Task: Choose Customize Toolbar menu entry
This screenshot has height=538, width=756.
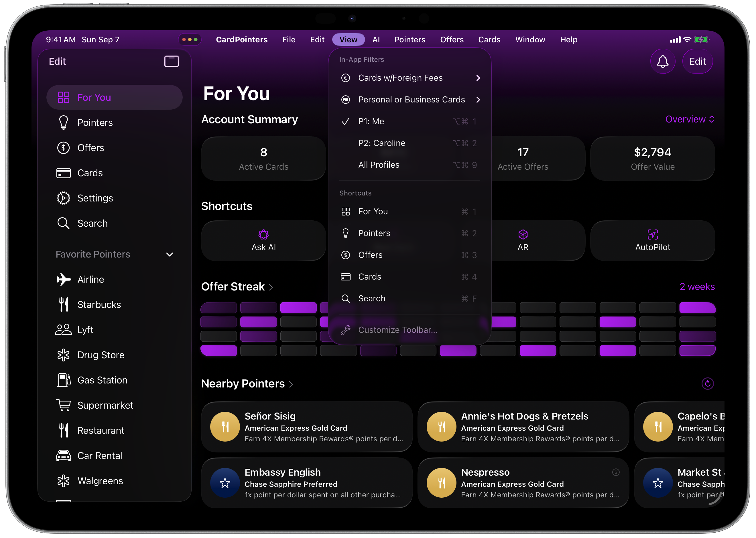Action: pyautogui.click(x=397, y=330)
